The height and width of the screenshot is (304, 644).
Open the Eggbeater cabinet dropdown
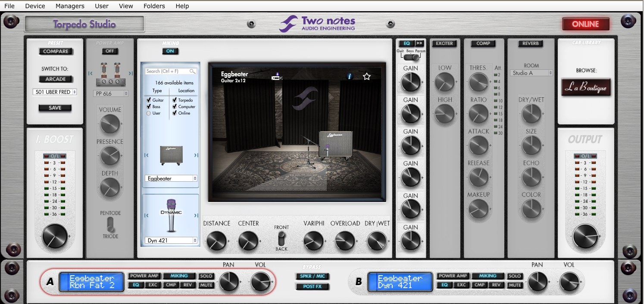click(171, 178)
